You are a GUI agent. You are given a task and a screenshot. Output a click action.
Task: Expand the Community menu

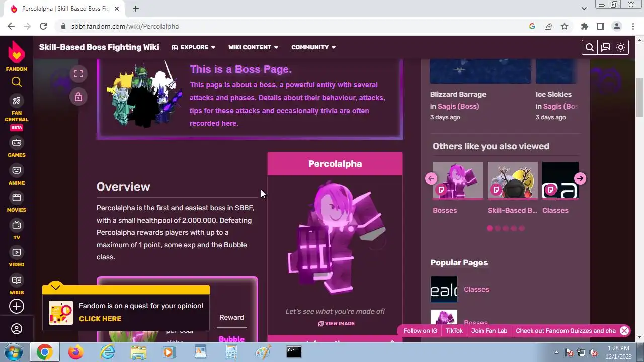coord(313,47)
